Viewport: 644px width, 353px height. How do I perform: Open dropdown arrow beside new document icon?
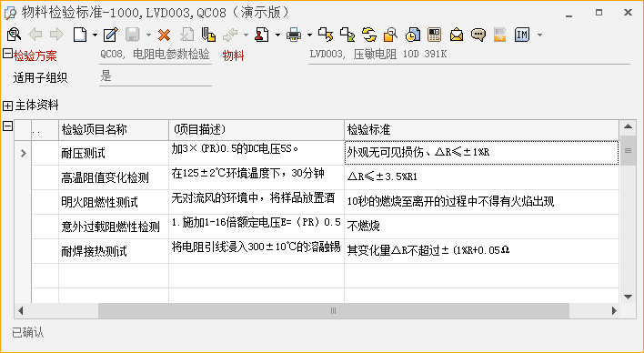tap(95, 35)
